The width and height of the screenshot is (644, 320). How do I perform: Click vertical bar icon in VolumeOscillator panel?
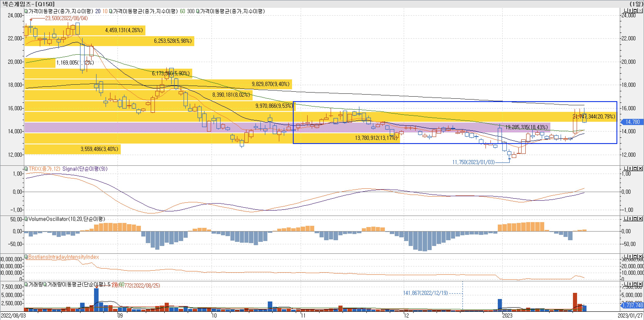(630, 219)
